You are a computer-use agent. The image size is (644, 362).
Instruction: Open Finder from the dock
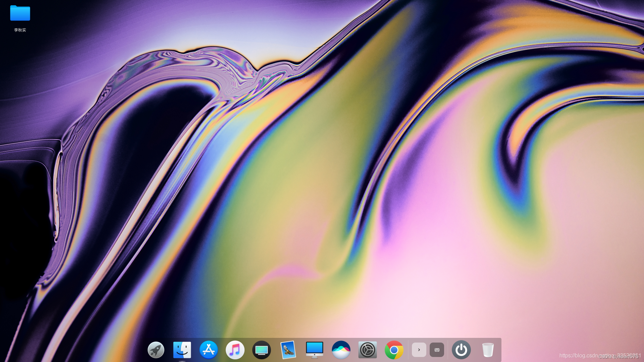182,350
